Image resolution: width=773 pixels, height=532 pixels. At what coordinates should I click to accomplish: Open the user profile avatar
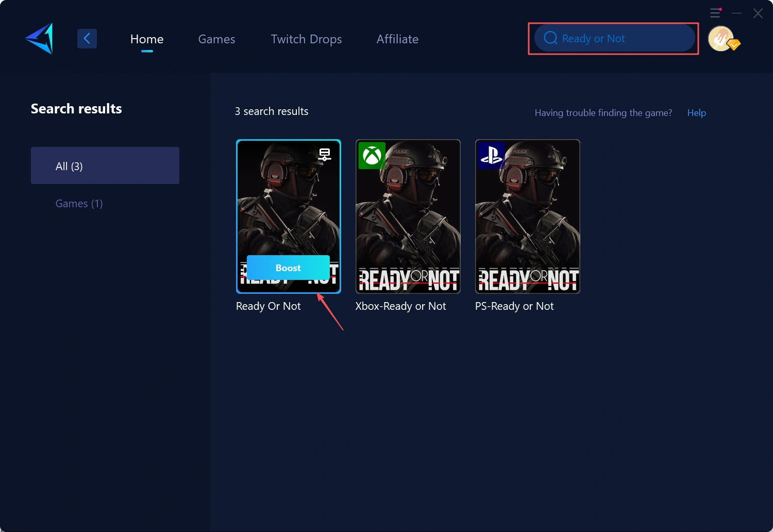tap(721, 39)
